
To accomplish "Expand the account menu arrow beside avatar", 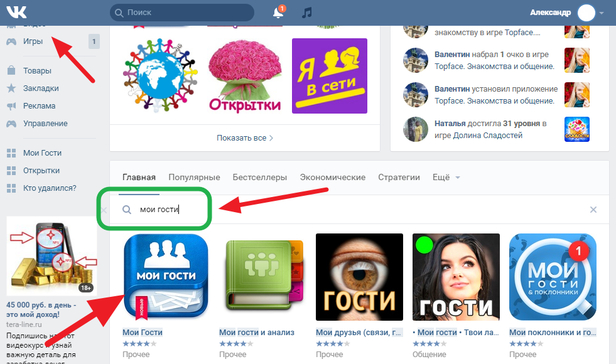I will tap(602, 13).
